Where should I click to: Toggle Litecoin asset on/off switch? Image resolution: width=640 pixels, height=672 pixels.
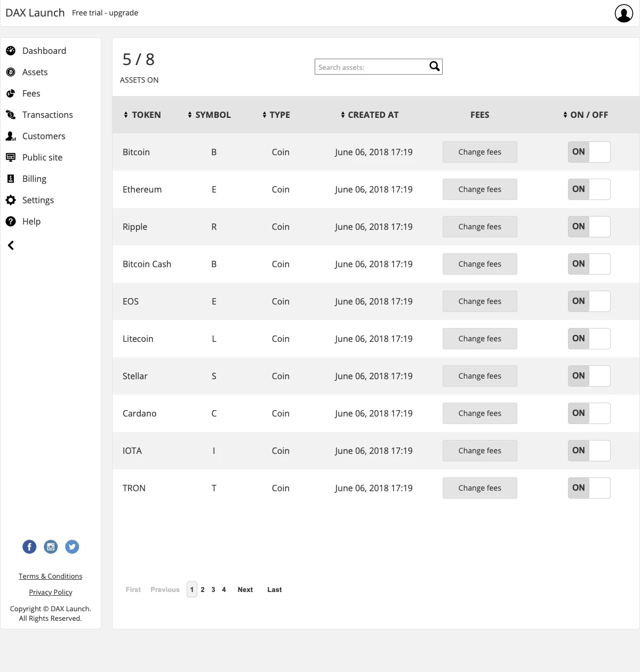[589, 339]
